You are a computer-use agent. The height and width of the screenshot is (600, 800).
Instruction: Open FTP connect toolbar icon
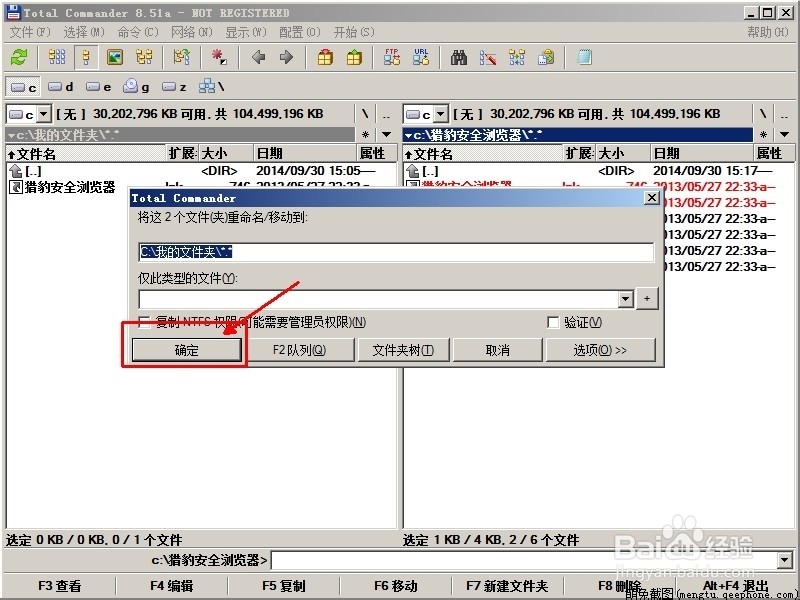click(392, 57)
